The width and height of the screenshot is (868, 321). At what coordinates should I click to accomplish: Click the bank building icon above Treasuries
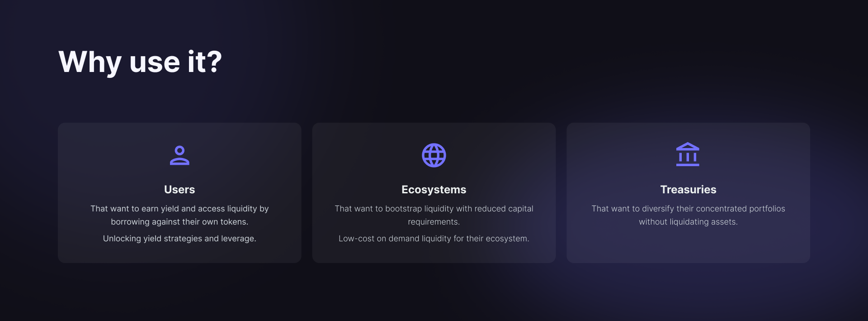tap(688, 155)
